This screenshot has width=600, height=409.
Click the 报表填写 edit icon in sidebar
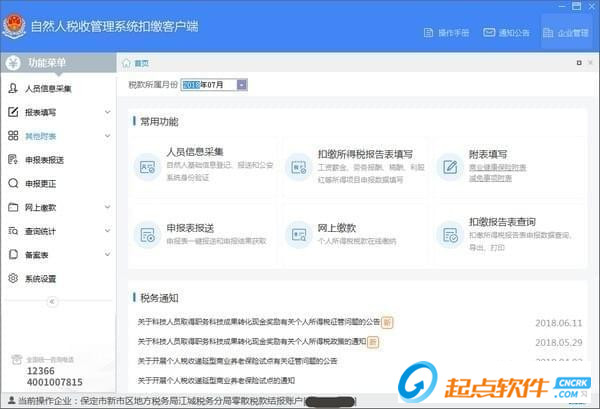[x=13, y=112]
